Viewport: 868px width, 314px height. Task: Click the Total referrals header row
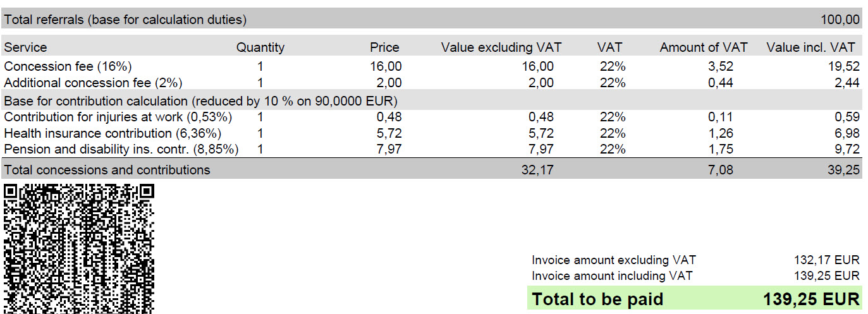(432, 20)
